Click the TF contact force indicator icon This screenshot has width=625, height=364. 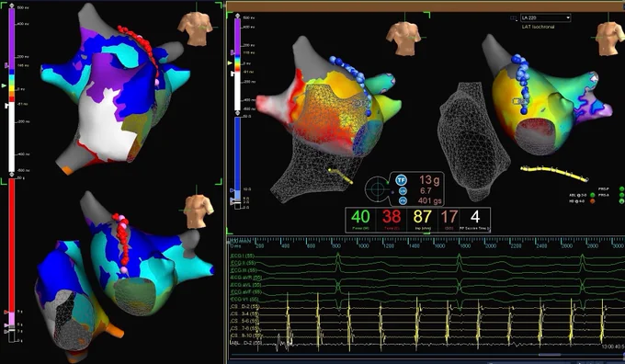click(x=401, y=180)
